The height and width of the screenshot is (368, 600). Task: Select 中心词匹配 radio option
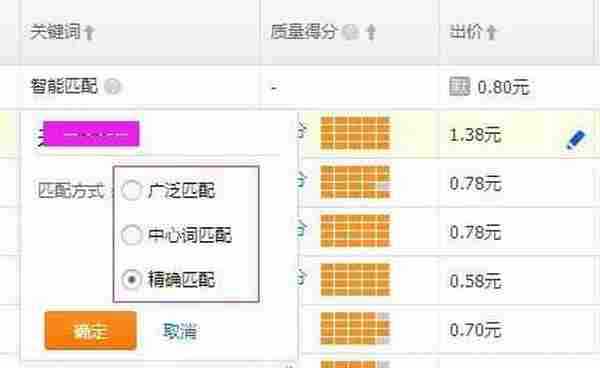[132, 235]
